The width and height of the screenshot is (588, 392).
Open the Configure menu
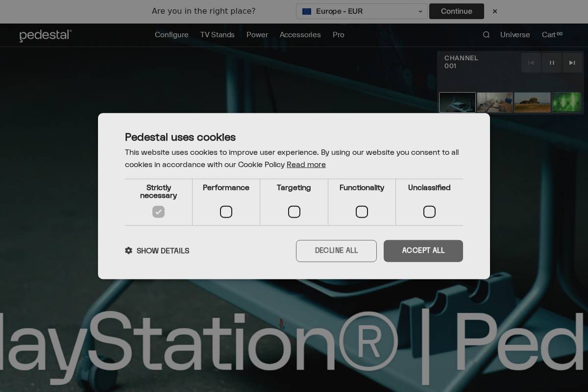click(x=171, y=35)
